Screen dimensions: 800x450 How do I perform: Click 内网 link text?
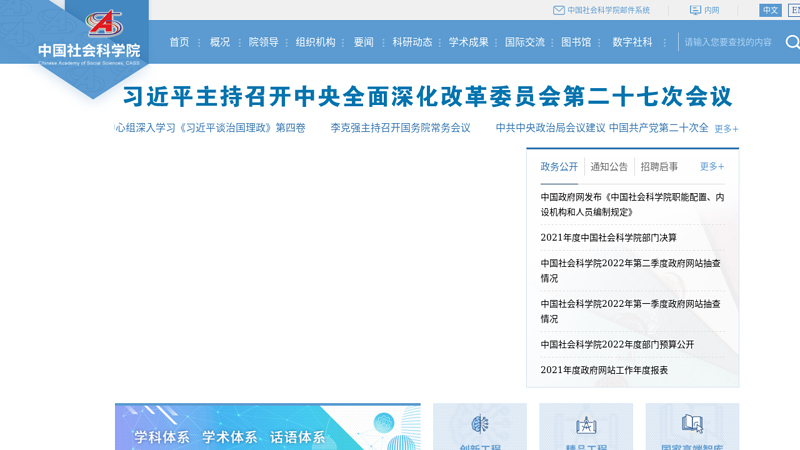(711, 10)
